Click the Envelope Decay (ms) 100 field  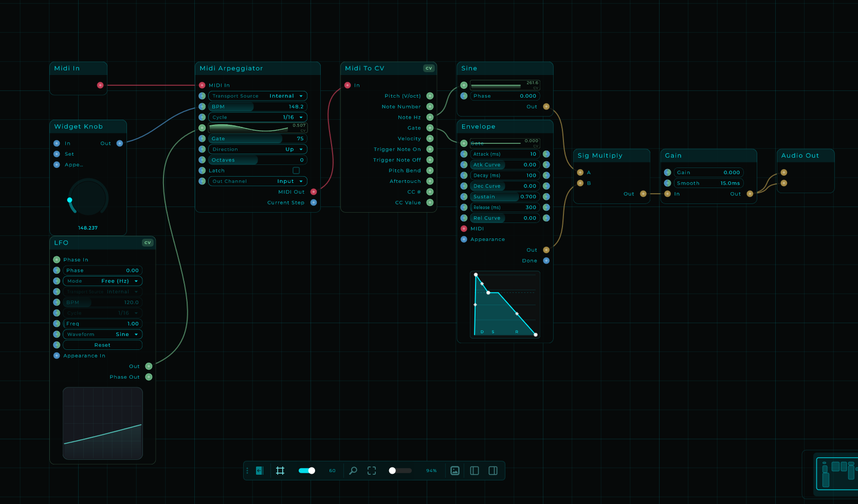click(505, 176)
